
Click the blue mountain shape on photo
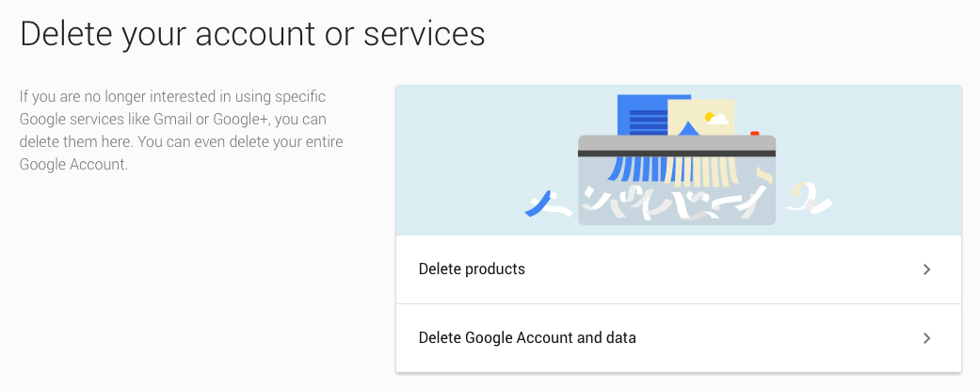coord(688,128)
